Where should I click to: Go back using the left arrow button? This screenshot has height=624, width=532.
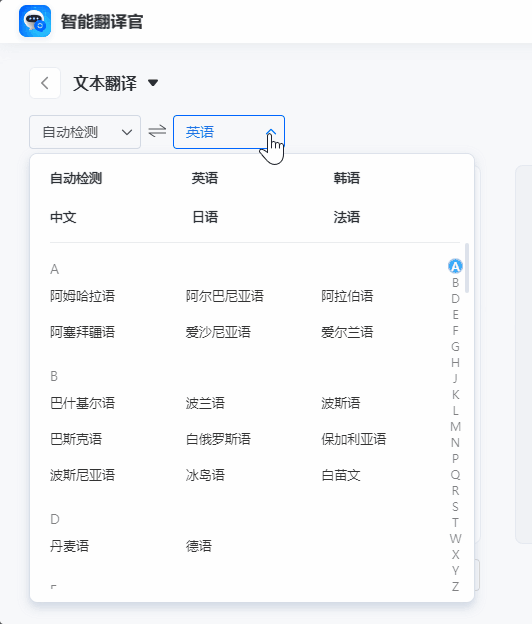tap(45, 83)
